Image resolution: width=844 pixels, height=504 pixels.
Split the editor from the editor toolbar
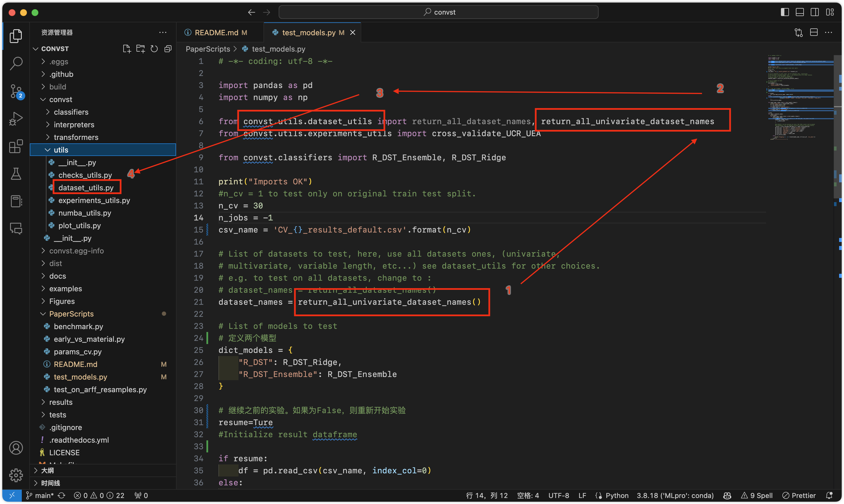coord(814,32)
